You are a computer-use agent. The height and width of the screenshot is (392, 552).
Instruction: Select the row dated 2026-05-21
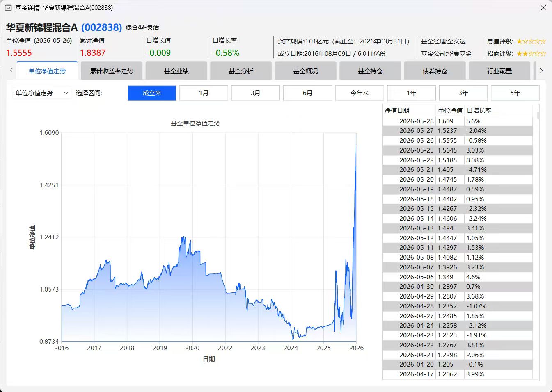[458, 170]
